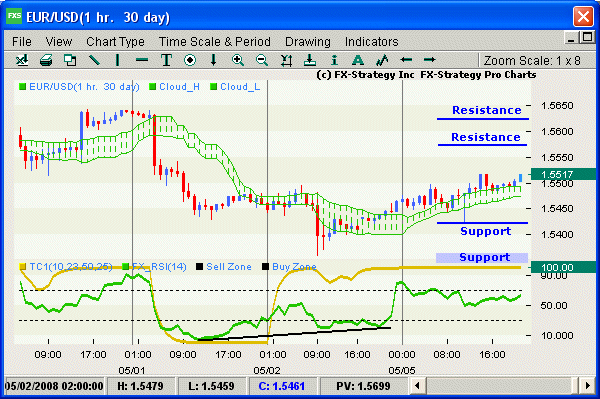
Task: Click the L: 1.5459 status field
Action: [211, 386]
